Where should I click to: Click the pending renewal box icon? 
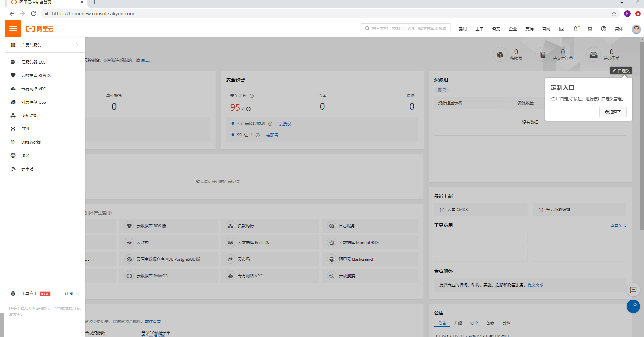click(x=500, y=54)
